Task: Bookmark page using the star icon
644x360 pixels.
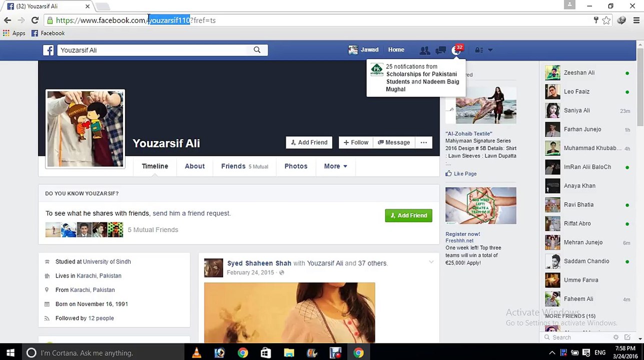Action: [606, 20]
